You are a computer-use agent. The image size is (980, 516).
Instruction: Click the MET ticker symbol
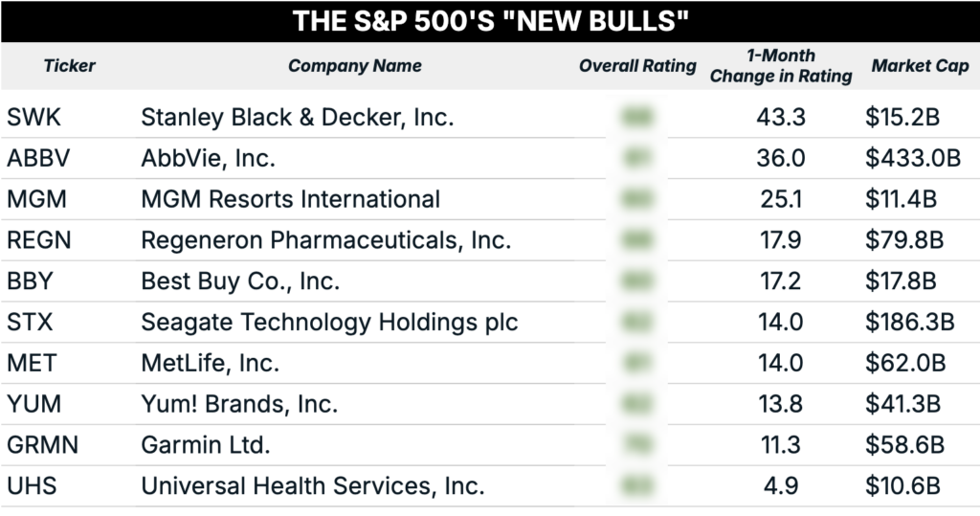coord(32,363)
